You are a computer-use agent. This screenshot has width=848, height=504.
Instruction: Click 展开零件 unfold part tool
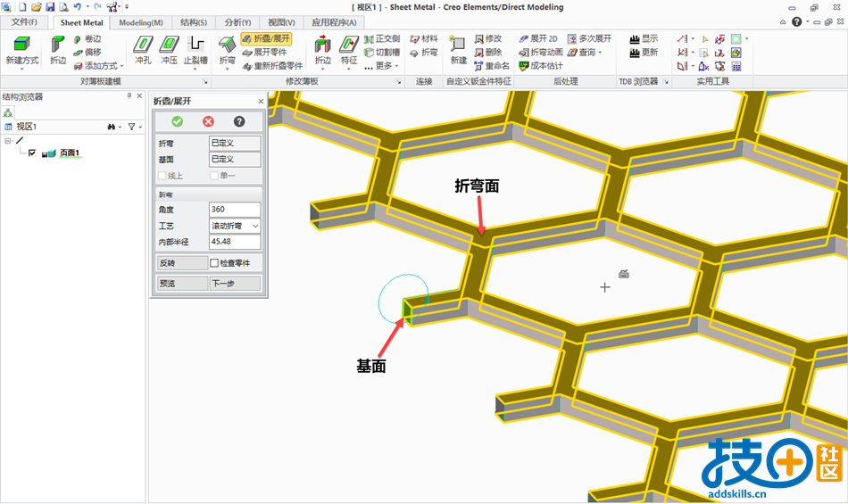(x=264, y=53)
